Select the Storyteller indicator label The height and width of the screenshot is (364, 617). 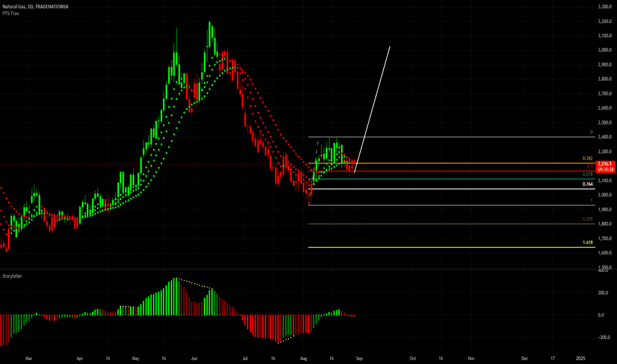12,276
